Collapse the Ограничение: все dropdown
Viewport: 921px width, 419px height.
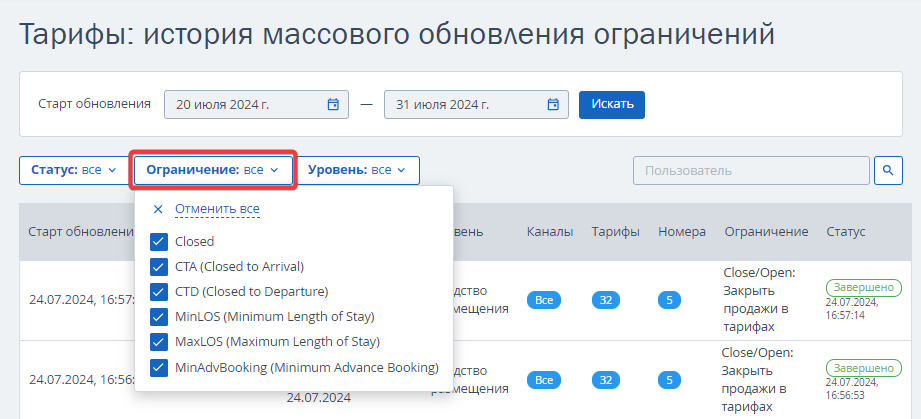point(212,170)
